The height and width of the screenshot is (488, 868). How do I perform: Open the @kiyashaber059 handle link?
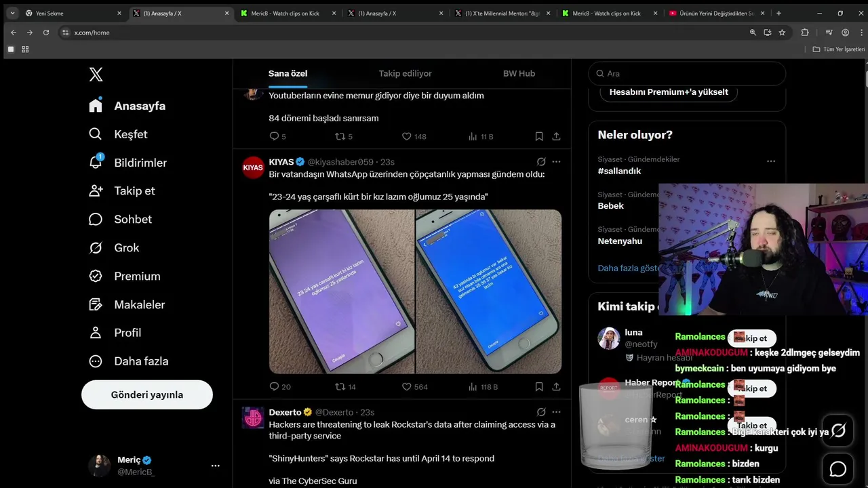[x=340, y=162]
